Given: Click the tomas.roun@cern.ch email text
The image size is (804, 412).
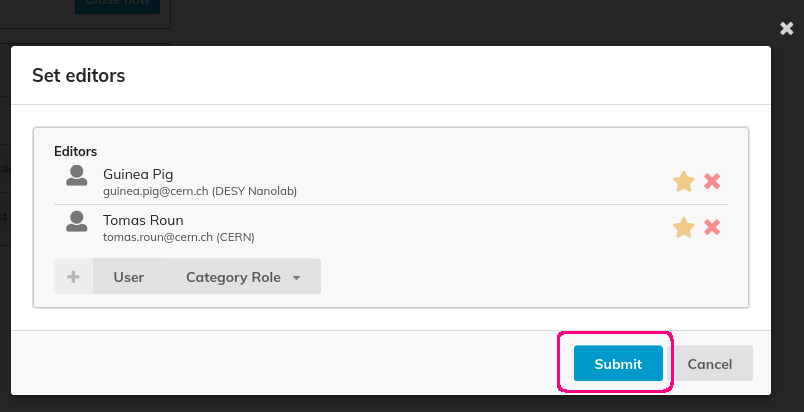Looking at the screenshot, I should pos(157,237).
